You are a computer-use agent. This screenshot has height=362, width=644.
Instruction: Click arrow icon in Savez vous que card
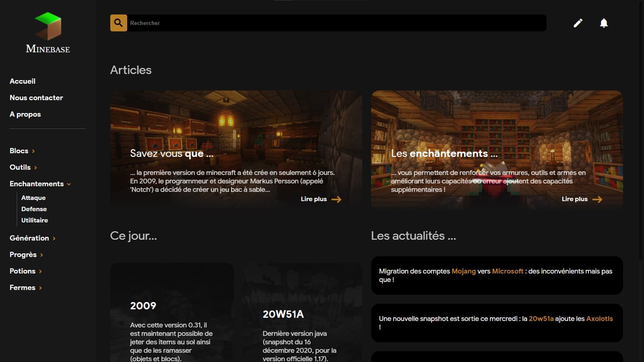tap(336, 199)
